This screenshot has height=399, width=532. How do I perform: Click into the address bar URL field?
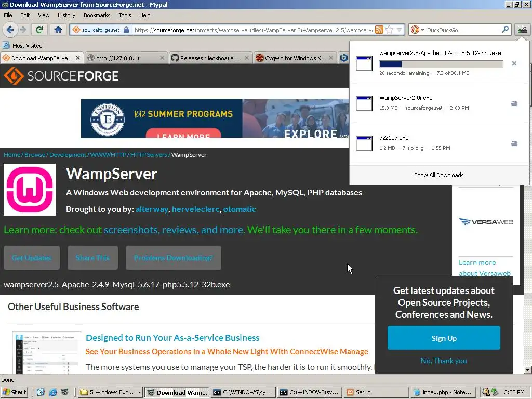point(254,30)
